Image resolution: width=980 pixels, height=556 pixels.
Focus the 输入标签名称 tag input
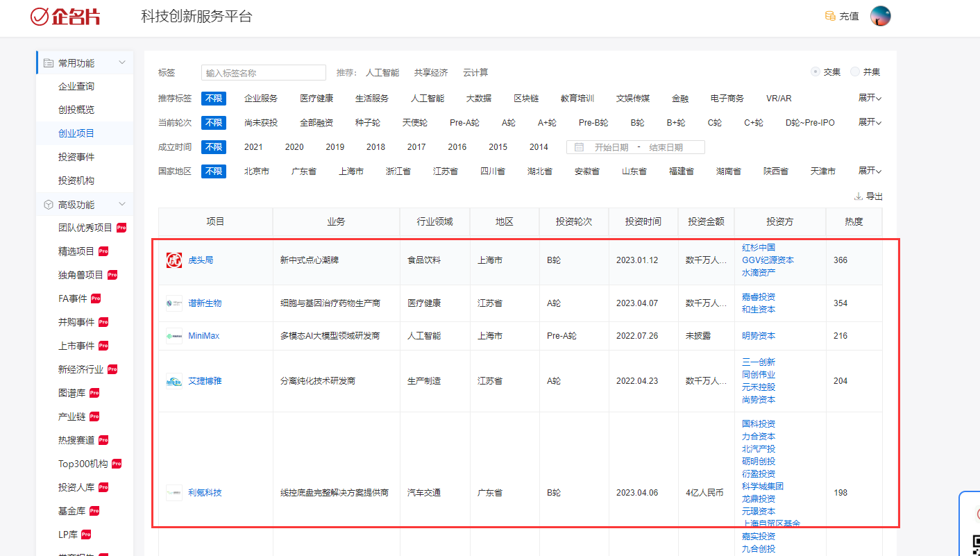(x=264, y=73)
